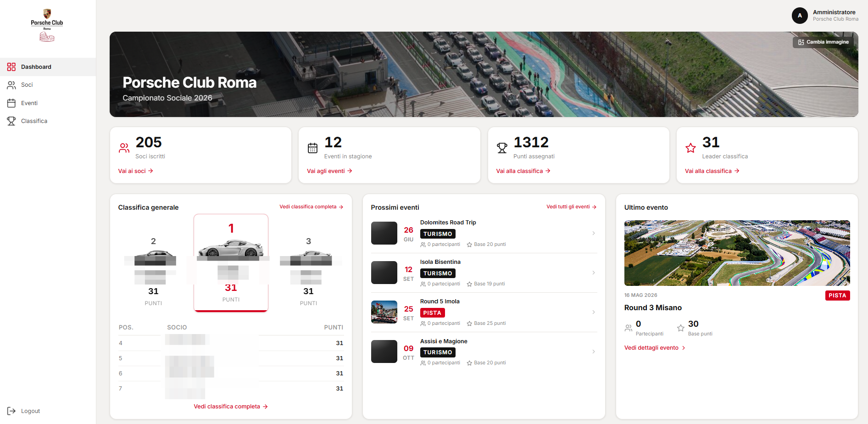
Task: Click the PISTA badge on Round 5 Imola
Action: point(432,313)
